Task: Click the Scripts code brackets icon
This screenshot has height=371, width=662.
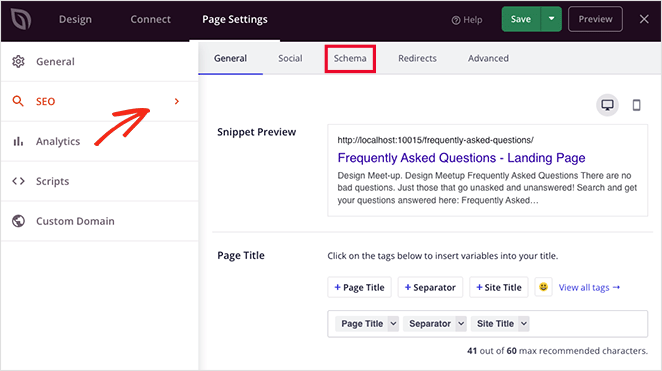Action: (18, 181)
